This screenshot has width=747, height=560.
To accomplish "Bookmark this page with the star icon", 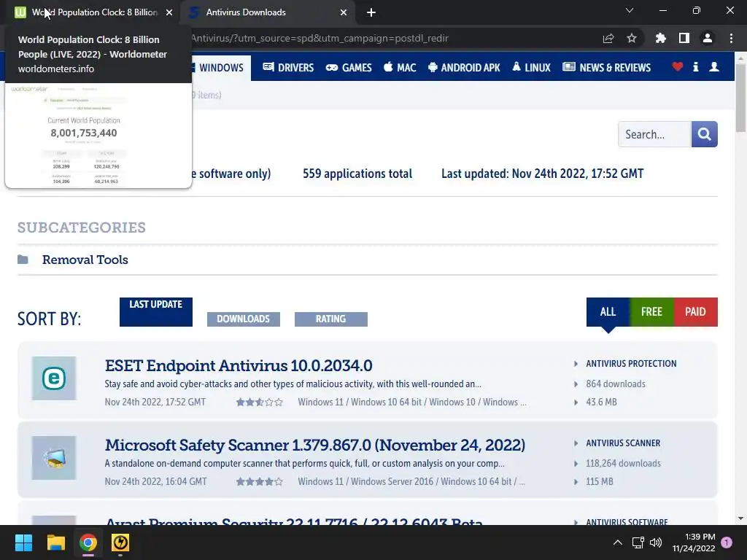I will pos(632,38).
